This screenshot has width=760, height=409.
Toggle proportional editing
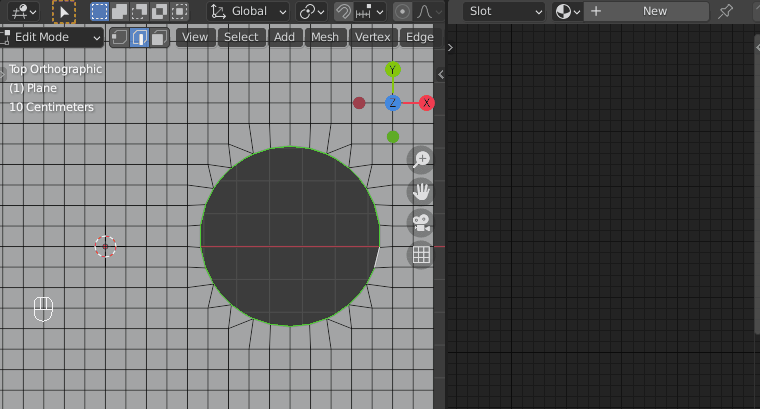[402, 11]
